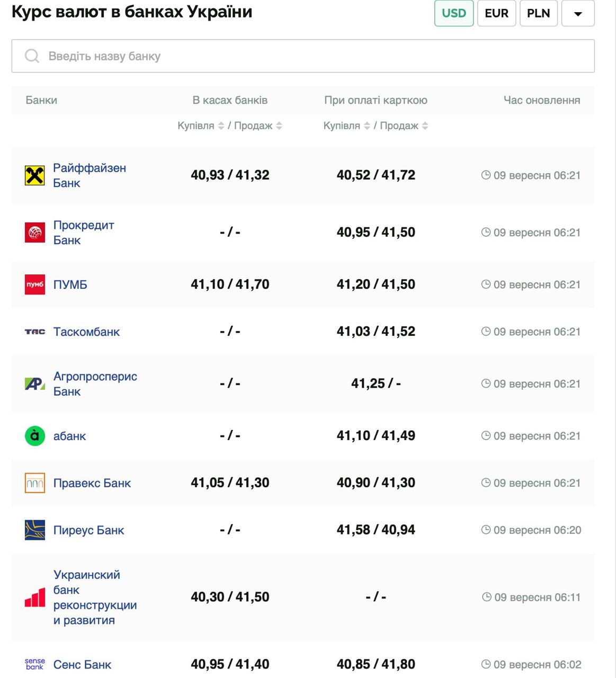Open Украинский банк реконструкции и развития link
The image size is (616, 678).
point(95,597)
